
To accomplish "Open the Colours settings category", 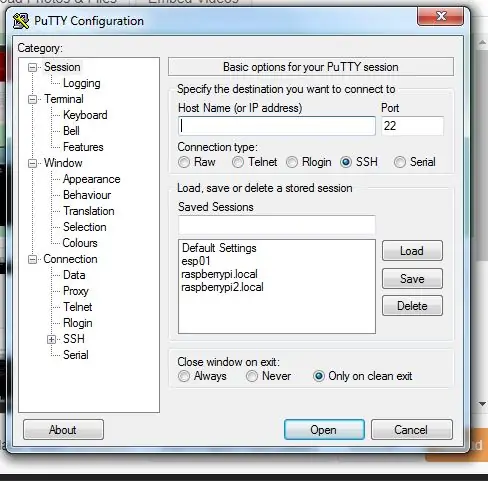I will pos(80,243).
